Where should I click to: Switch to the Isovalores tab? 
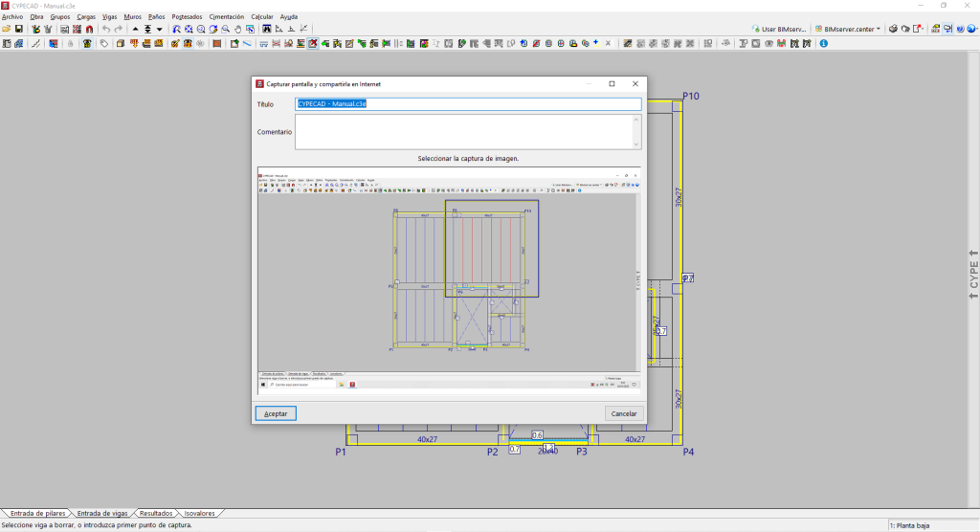pyautogui.click(x=198, y=513)
